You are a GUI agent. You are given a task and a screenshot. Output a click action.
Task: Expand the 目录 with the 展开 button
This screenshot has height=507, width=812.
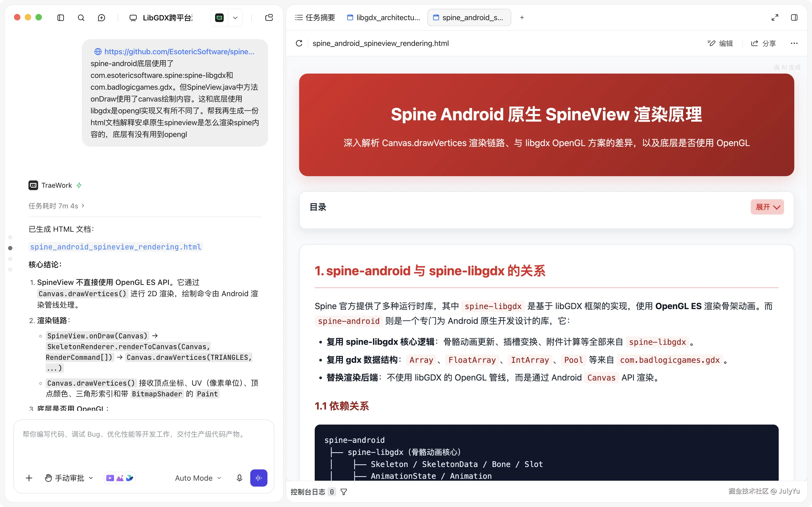pyautogui.click(x=767, y=207)
